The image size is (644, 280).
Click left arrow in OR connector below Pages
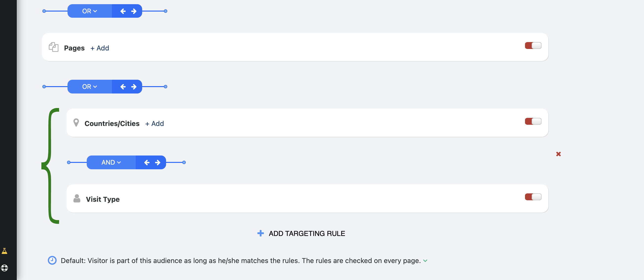123,87
